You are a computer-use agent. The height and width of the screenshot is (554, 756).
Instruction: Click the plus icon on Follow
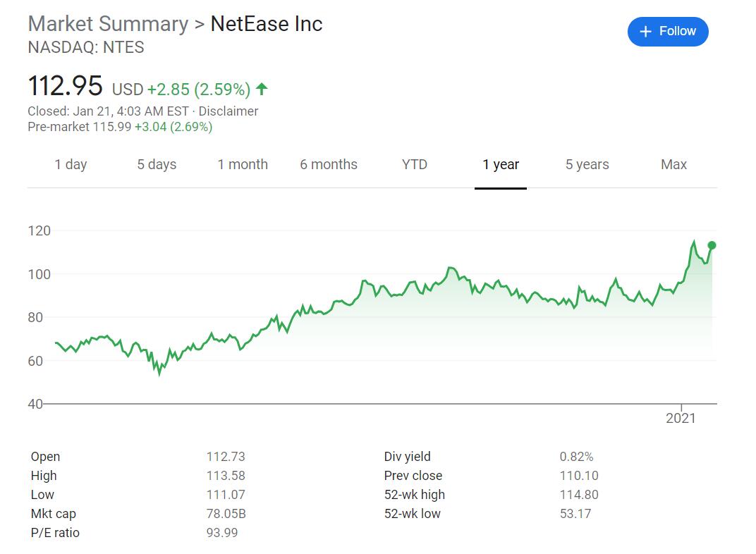(x=645, y=32)
